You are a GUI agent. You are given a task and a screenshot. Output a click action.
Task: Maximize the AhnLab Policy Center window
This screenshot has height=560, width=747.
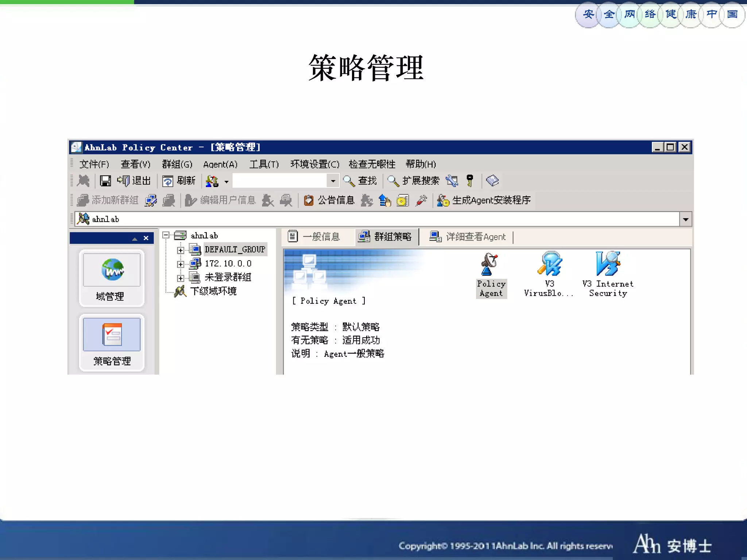670,147
